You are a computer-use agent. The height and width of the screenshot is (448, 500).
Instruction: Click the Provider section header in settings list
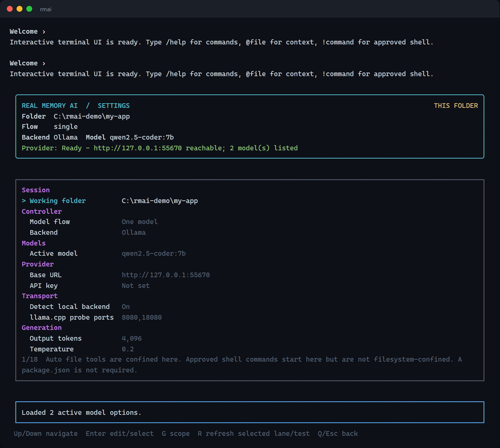pos(38,264)
